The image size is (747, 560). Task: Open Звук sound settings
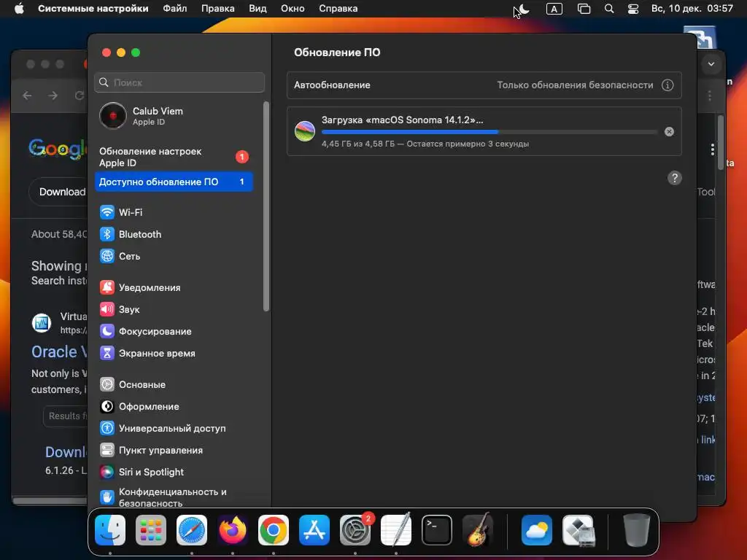[120, 309]
